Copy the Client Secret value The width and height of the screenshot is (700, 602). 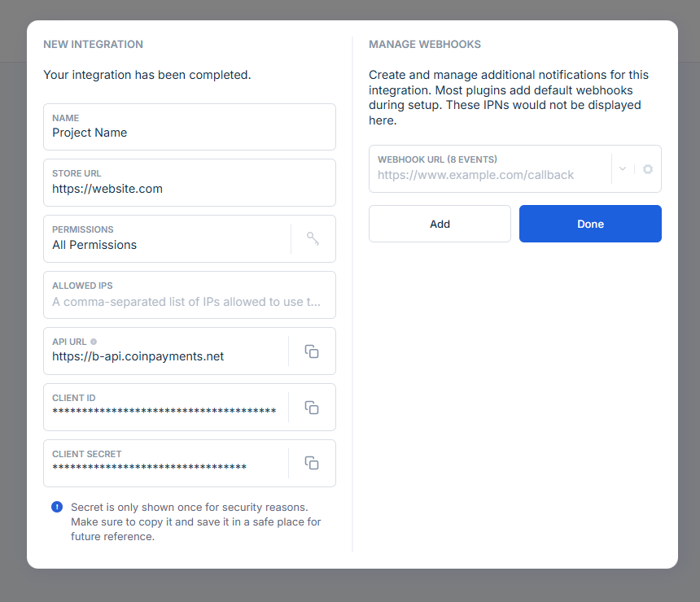pos(312,463)
